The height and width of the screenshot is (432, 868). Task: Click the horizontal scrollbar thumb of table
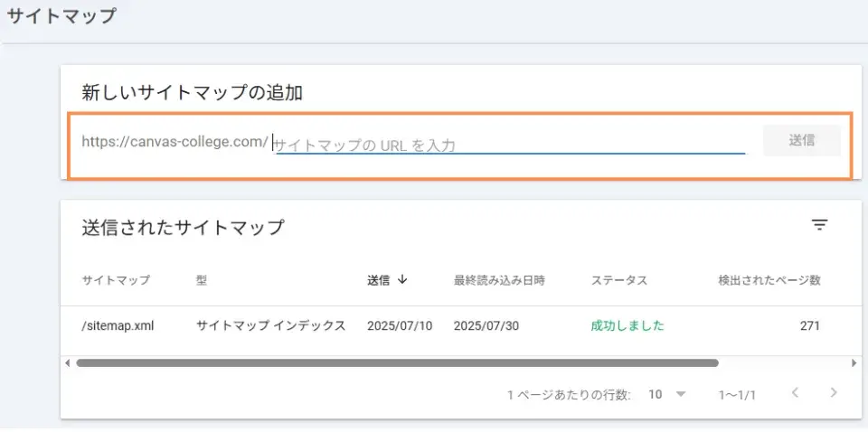(x=398, y=363)
